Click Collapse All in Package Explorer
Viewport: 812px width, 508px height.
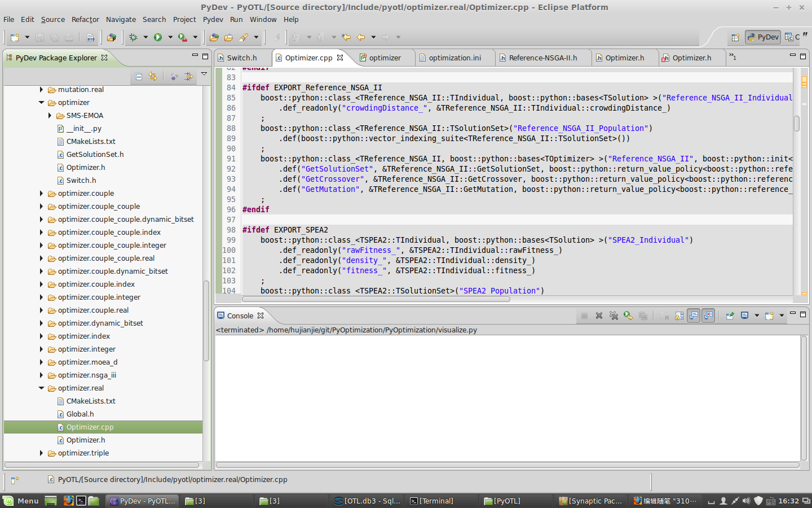(139, 76)
